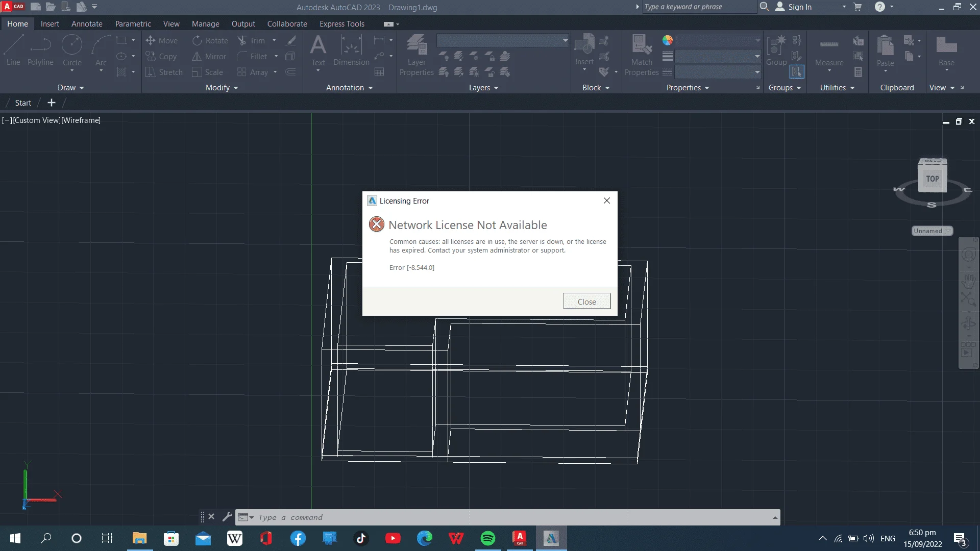Expand the Annotation panel
Screen dimensions: 980x551
[350, 88]
